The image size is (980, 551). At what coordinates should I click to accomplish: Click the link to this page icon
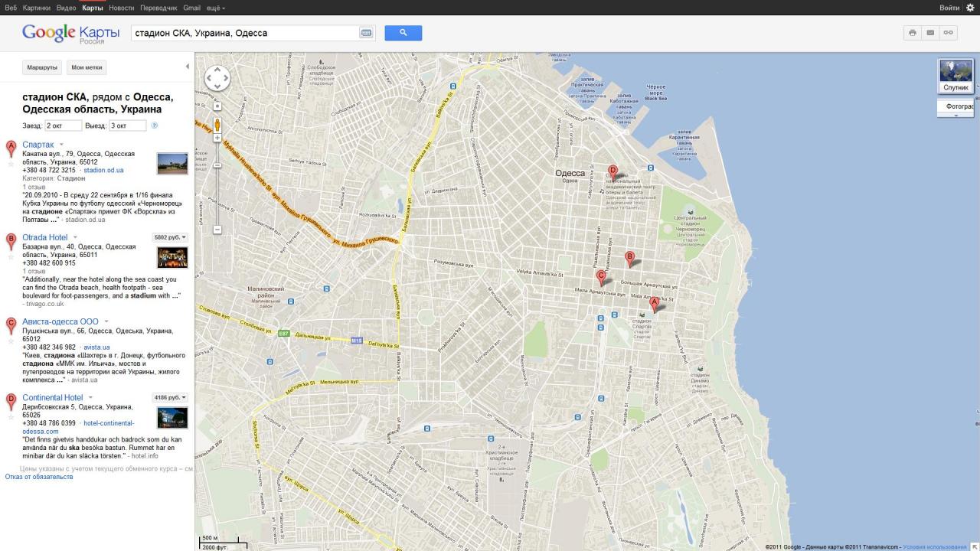[x=949, y=33]
